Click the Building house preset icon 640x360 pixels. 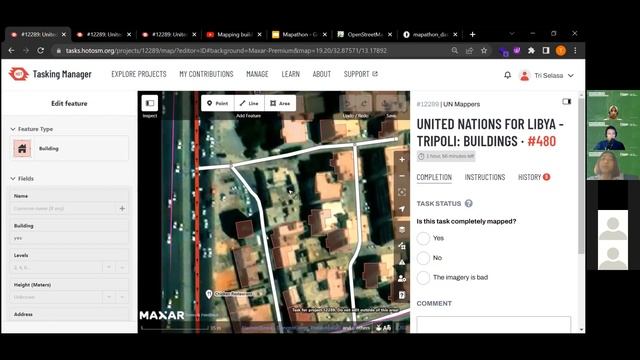[x=22, y=149]
